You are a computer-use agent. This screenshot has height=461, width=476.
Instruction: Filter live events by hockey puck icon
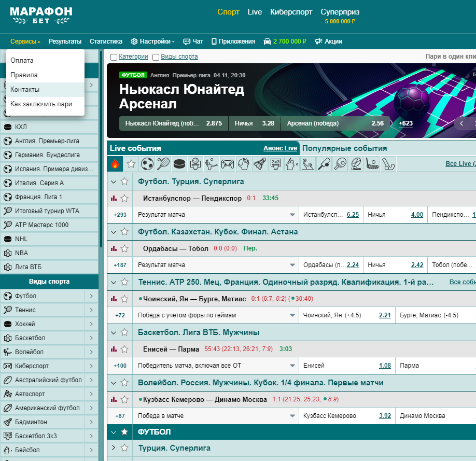click(179, 164)
